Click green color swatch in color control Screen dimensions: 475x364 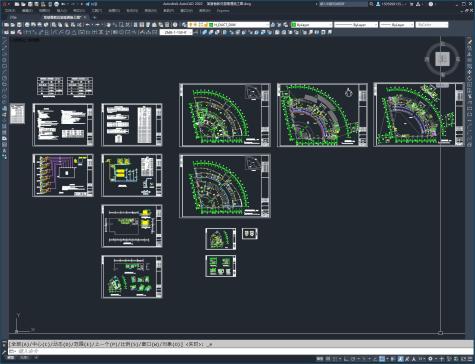click(x=293, y=25)
